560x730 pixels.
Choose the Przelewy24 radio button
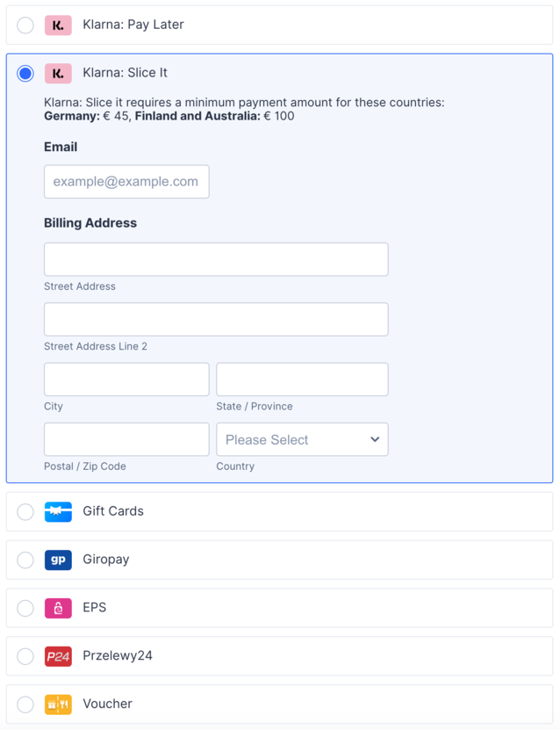click(25, 656)
